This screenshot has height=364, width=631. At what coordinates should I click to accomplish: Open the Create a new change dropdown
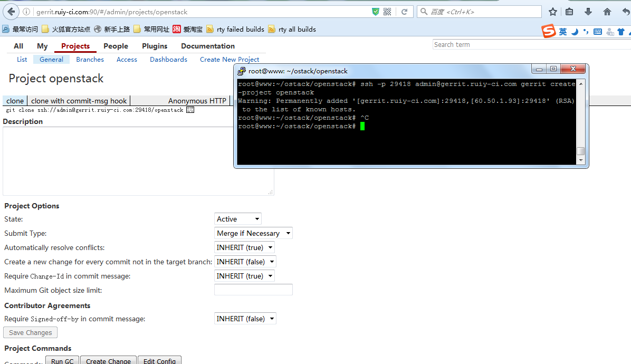pyautogui.click(x=245, y=262)
